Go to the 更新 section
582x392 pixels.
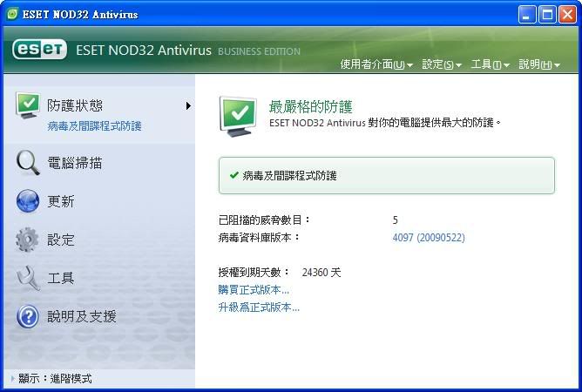(x=61, y=201)
